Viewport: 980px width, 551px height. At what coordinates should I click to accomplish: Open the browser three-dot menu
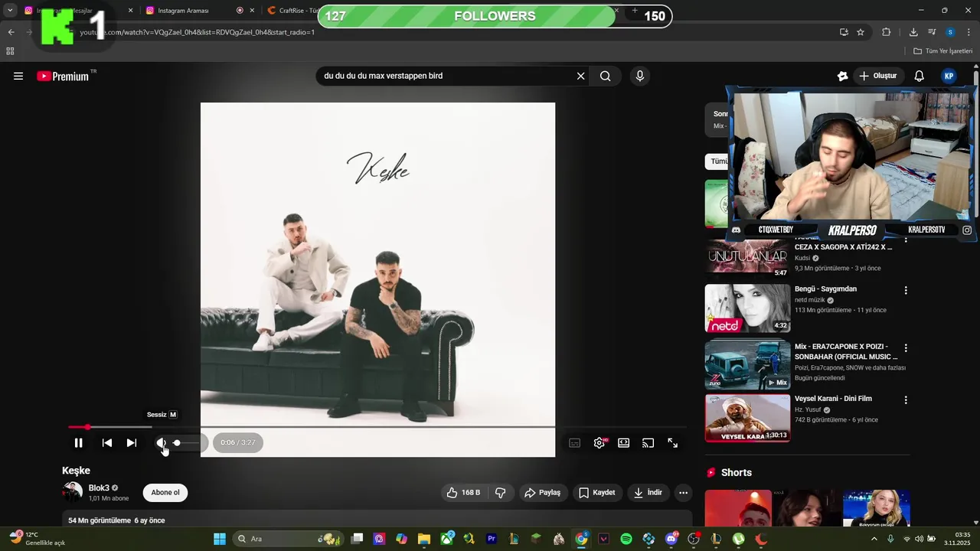969,32
